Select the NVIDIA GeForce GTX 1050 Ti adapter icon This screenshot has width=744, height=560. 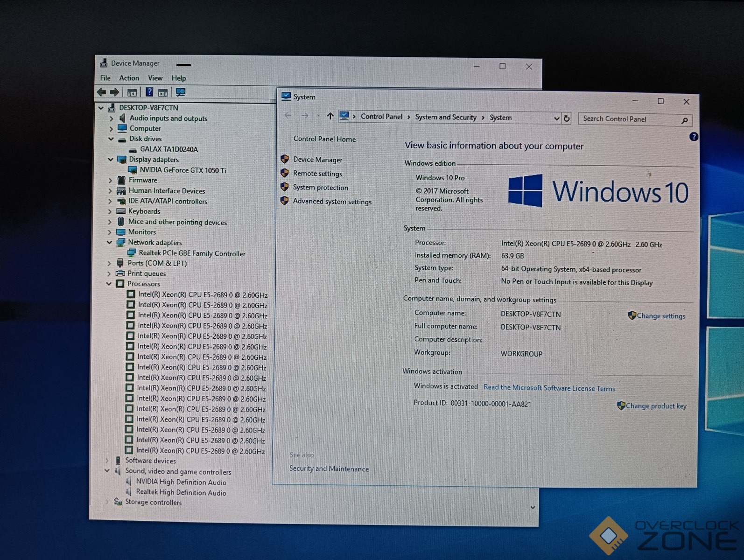point(133,170)
